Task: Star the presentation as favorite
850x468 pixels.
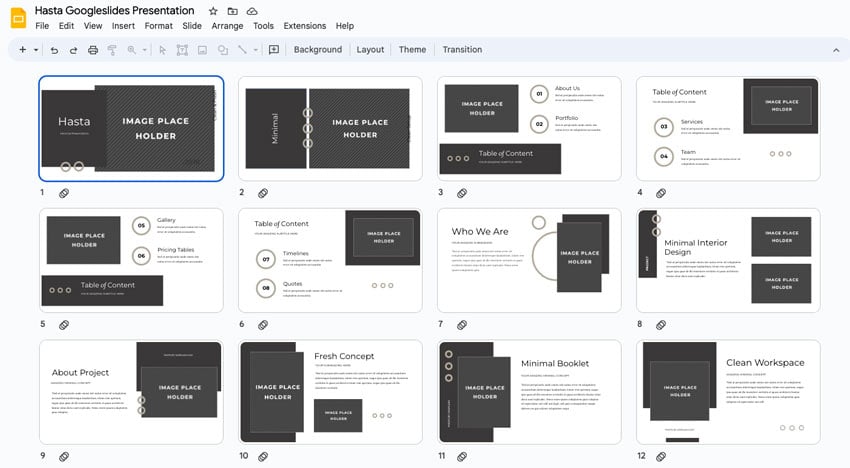Action: pyautogui.click(x=213, y=10)
